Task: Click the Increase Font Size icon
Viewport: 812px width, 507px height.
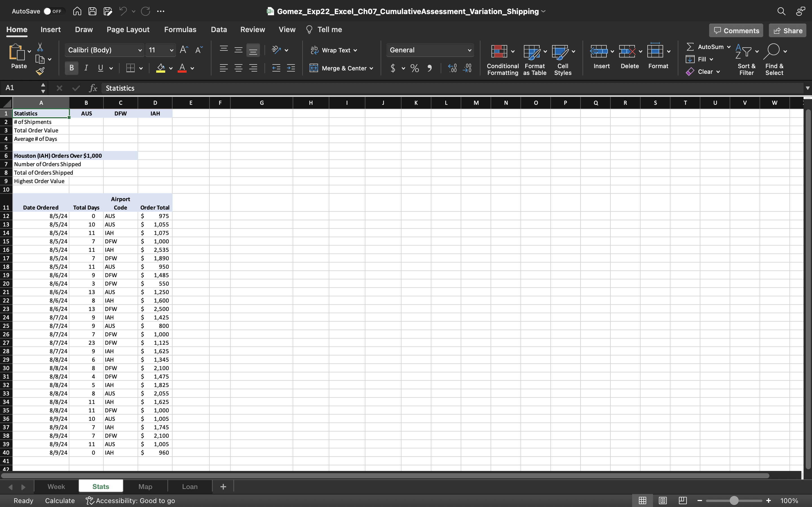Action: (184, 50)
